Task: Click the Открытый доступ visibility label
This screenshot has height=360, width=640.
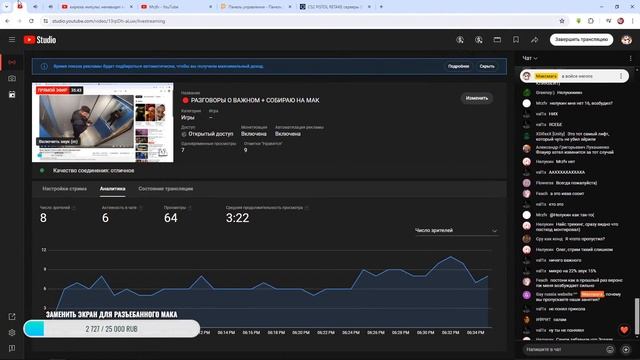Action: [x=211, y=134]
